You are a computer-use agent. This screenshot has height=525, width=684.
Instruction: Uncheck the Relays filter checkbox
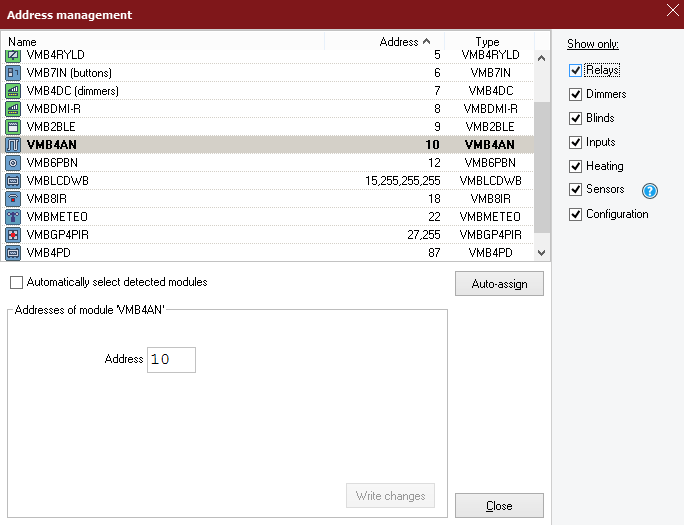tap(575, 71)
